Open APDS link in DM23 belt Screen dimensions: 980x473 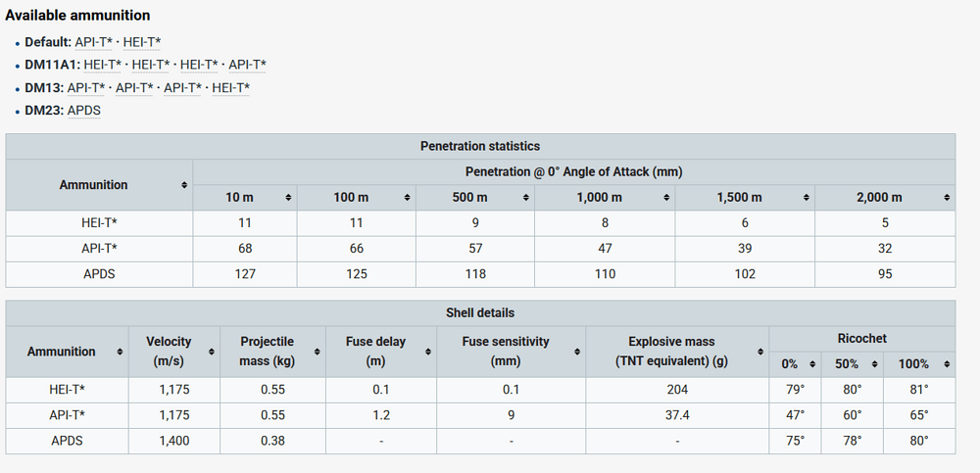[x=83, y=110]
